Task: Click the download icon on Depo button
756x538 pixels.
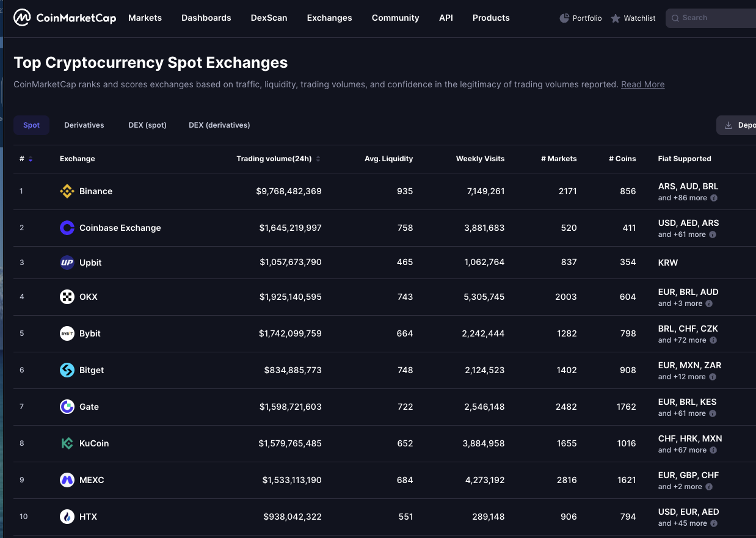Action: coord(728,125)
